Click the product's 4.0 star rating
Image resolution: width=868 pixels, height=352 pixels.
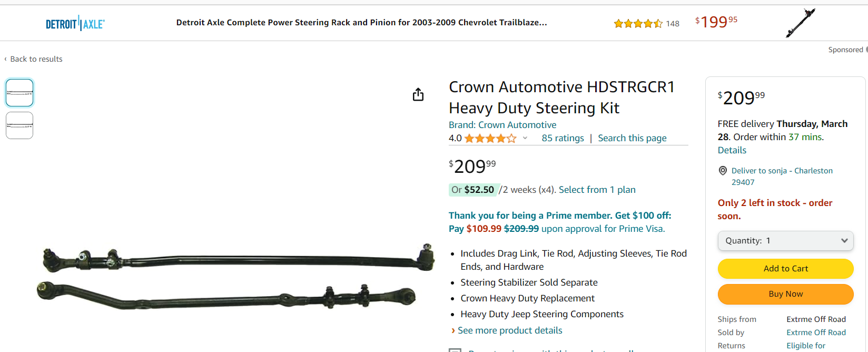pyautogui.click(x=490, y=139)
